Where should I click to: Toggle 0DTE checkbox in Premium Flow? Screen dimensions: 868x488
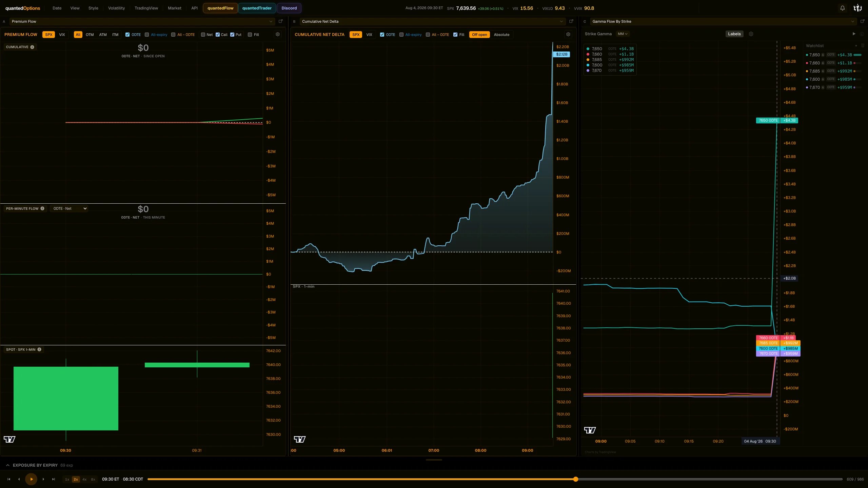[127, 35]
